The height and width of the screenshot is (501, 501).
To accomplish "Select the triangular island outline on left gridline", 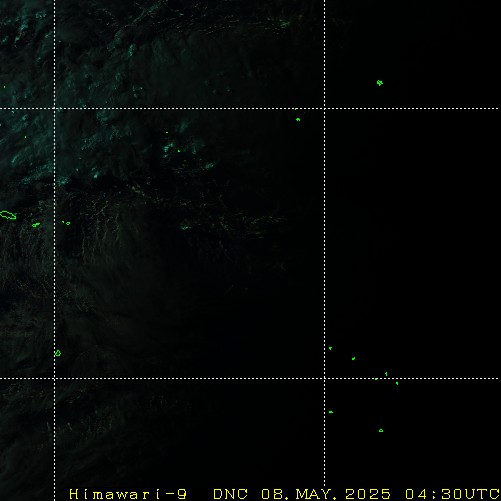I will 58,353.
